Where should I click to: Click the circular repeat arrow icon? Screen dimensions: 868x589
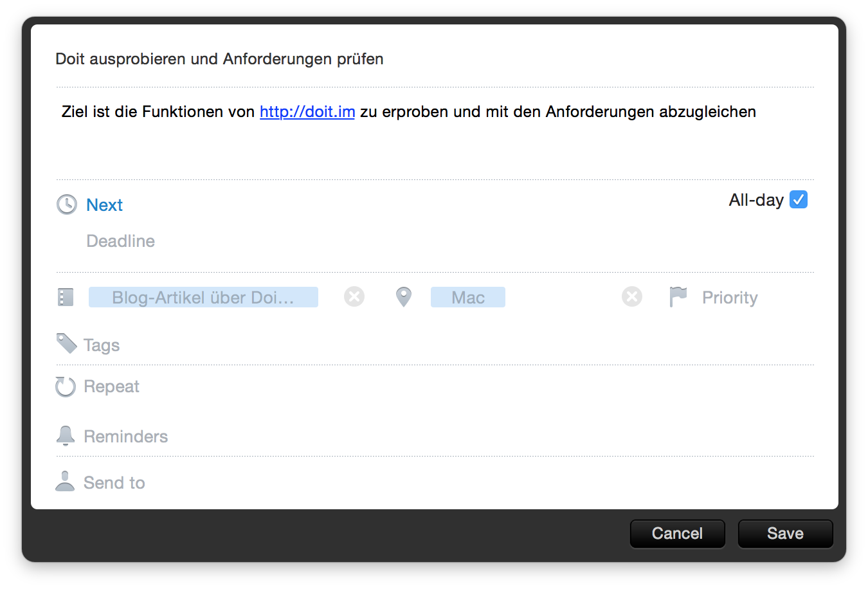(66, 386)
